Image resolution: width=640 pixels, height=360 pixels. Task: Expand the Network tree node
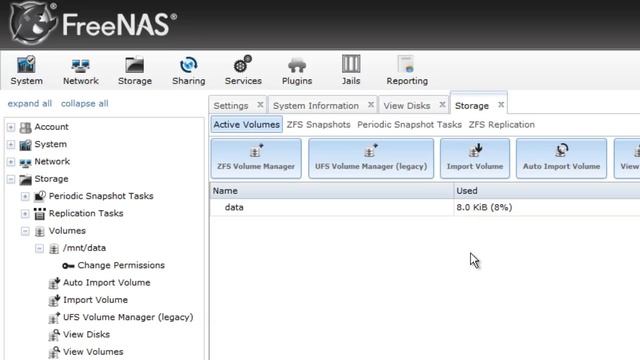click(11, 162)
